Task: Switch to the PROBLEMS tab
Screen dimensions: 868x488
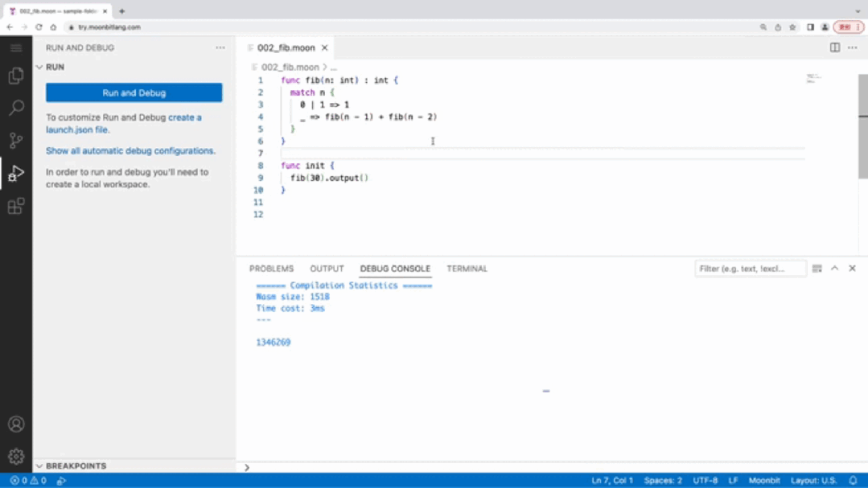Action: tap(271, 269)
